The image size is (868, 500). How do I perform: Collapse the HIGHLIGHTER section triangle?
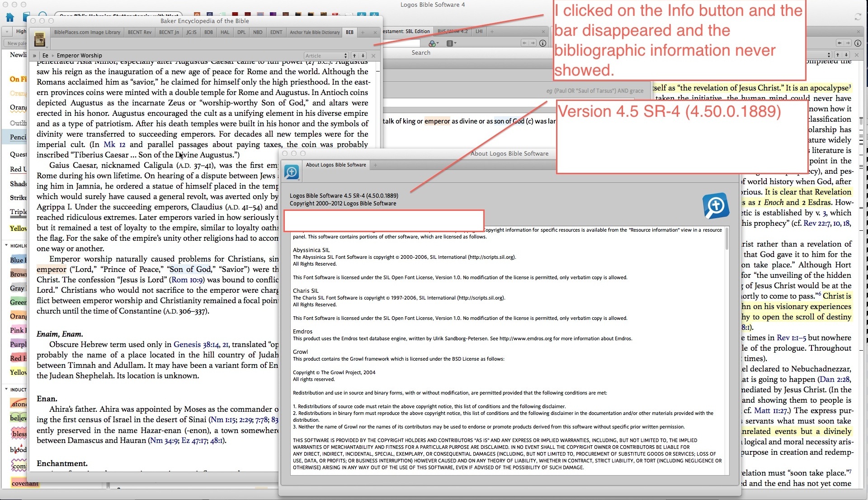6,245
